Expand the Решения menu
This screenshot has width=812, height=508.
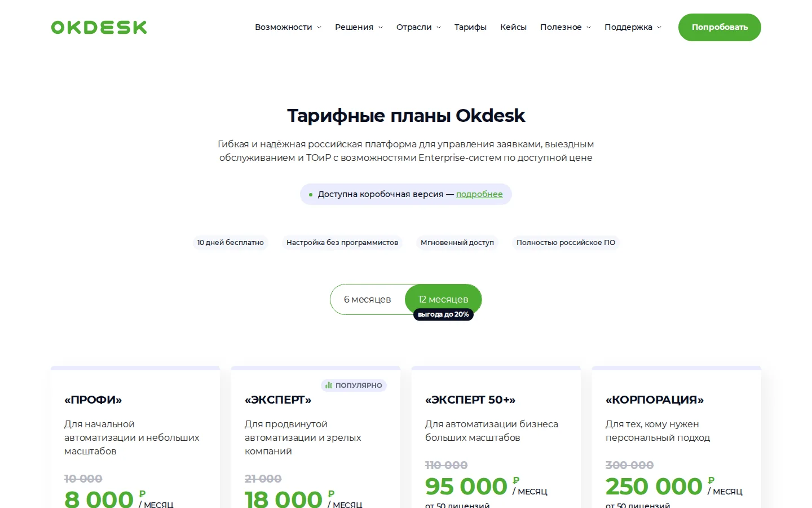(359, 27)
